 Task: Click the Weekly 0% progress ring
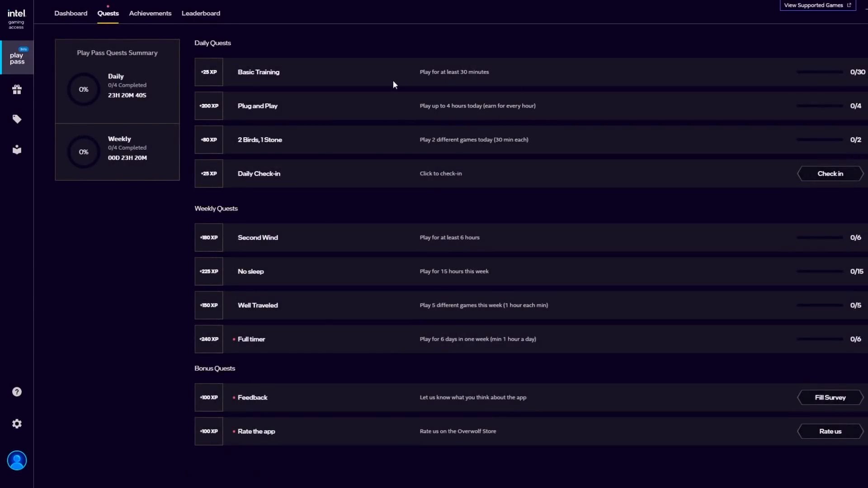coord(84,152)
